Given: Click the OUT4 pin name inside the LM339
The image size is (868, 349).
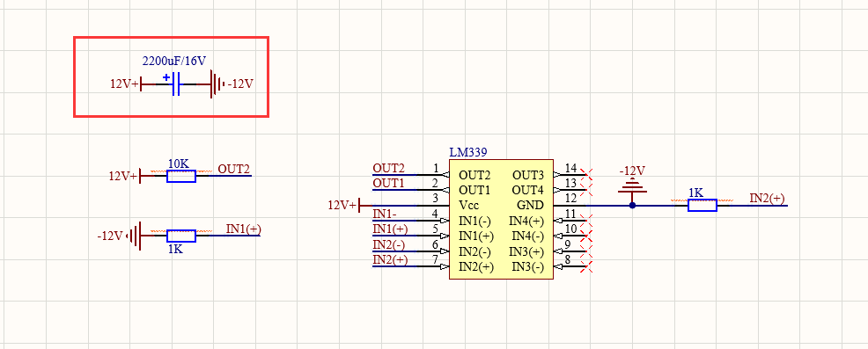Looking at the screenshot, I should (x=528, y=190).
